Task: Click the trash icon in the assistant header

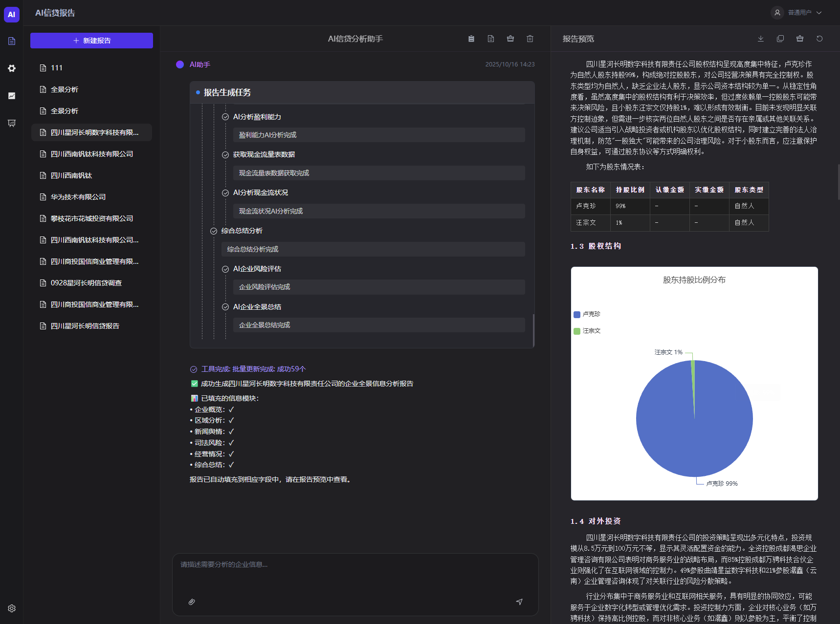Action: [530, 39]
